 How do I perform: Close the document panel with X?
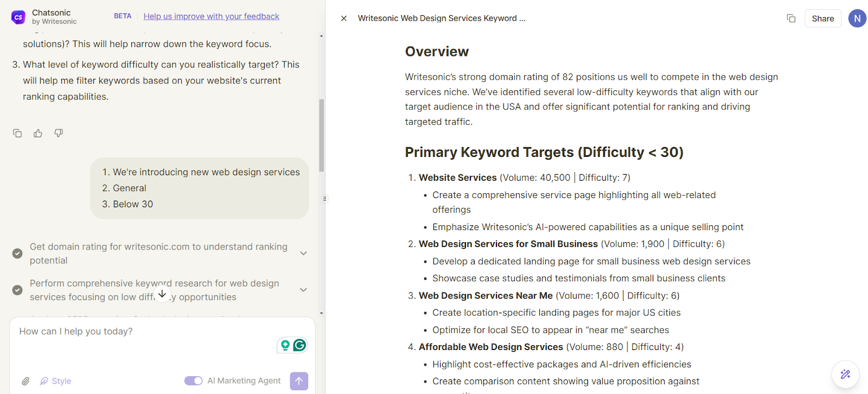[x=344, y=18]
